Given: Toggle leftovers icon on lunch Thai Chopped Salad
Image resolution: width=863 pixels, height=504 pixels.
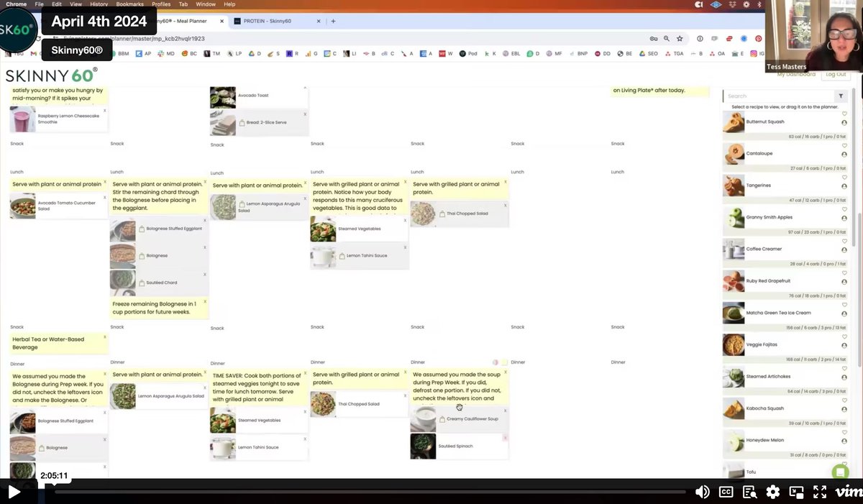Looking at the screenshot, I should 442,213.
